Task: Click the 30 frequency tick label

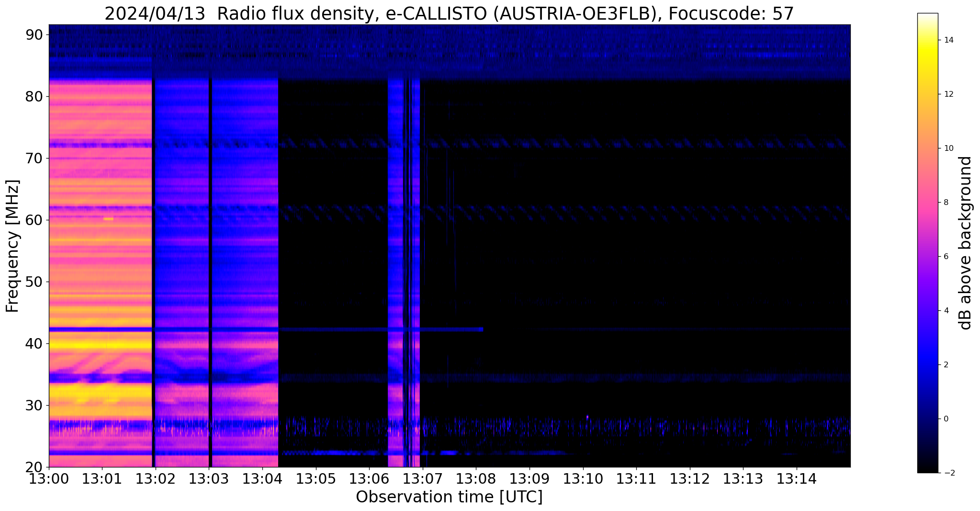Action: point(34,405)
